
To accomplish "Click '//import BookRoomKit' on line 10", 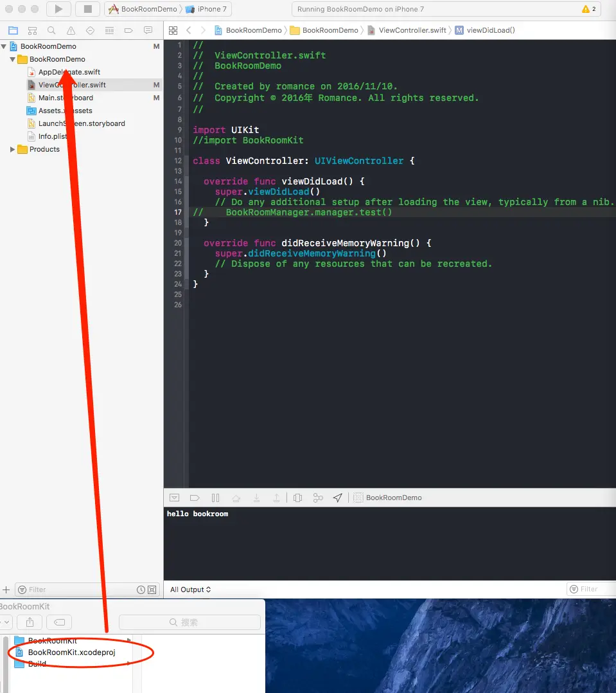I will (248, 140).
